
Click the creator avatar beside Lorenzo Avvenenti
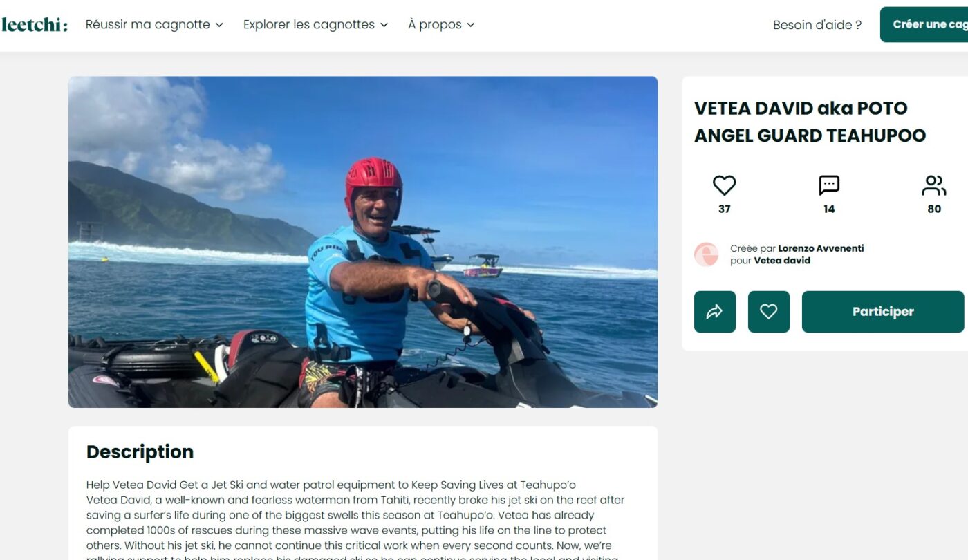coord(707,254)
